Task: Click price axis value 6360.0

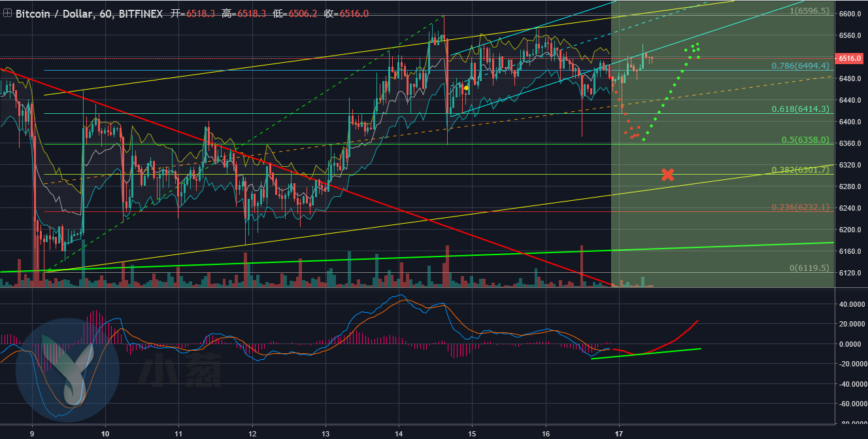Action: click(850, 143)
